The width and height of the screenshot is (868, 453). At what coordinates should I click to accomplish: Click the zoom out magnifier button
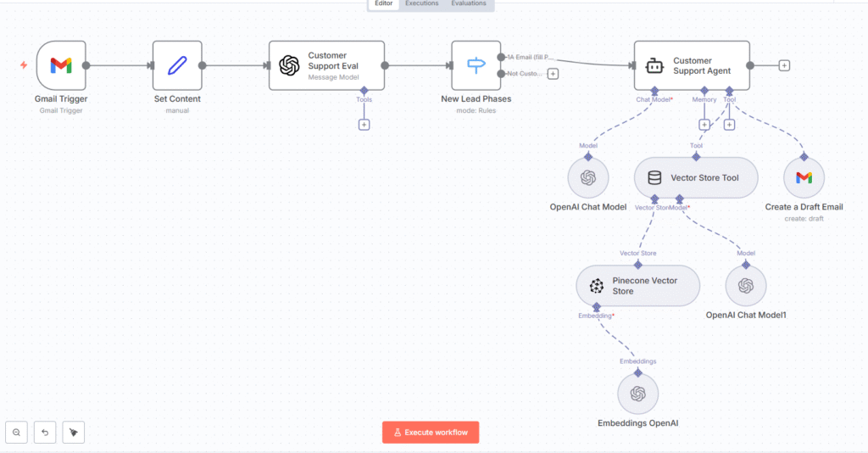point(16,433)
